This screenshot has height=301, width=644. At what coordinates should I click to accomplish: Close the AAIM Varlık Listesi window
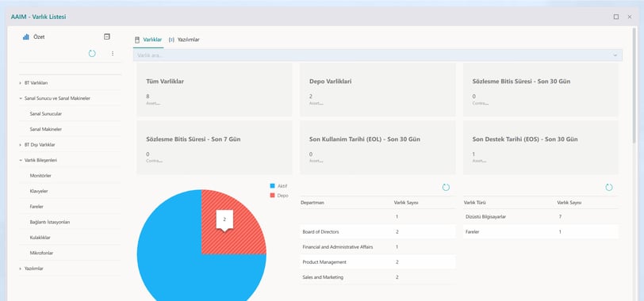click(629, 17)
